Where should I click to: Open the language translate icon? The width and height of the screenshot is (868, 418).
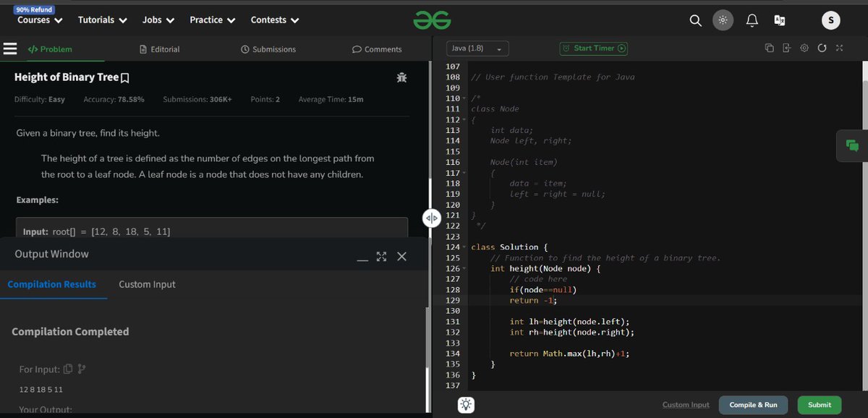(x=780, y=20)
